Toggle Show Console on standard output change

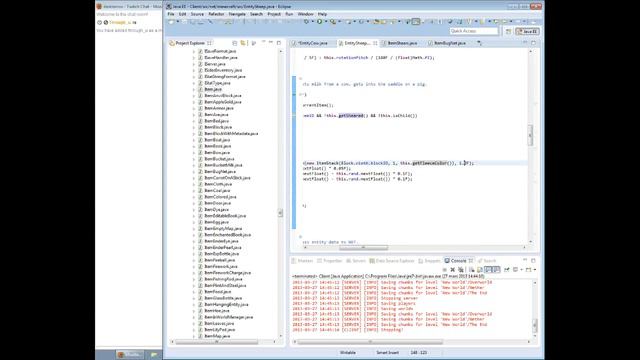[488, 270]
